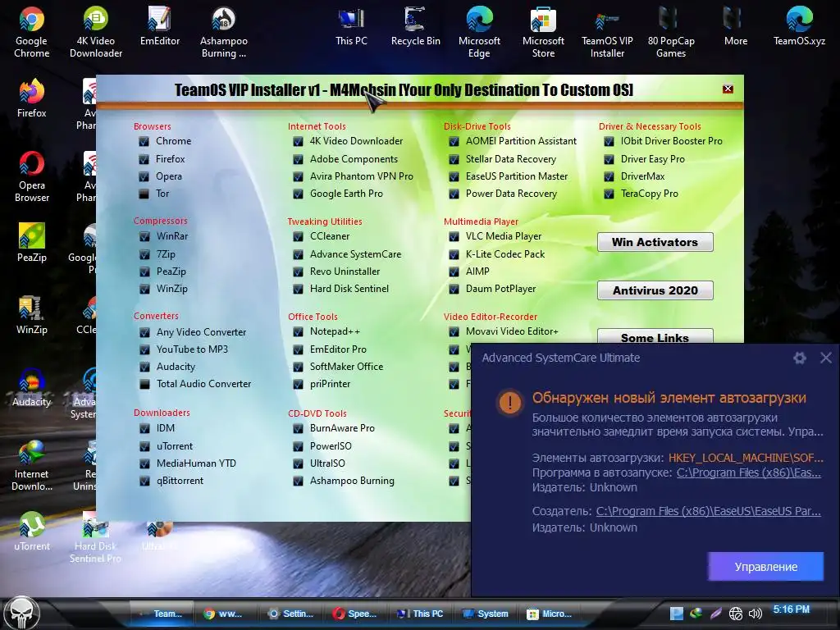Viewport: 840px width, 630px height.
Task: Open 4K Video Downloader desktop icon
Action: click(x=96, y=32)
